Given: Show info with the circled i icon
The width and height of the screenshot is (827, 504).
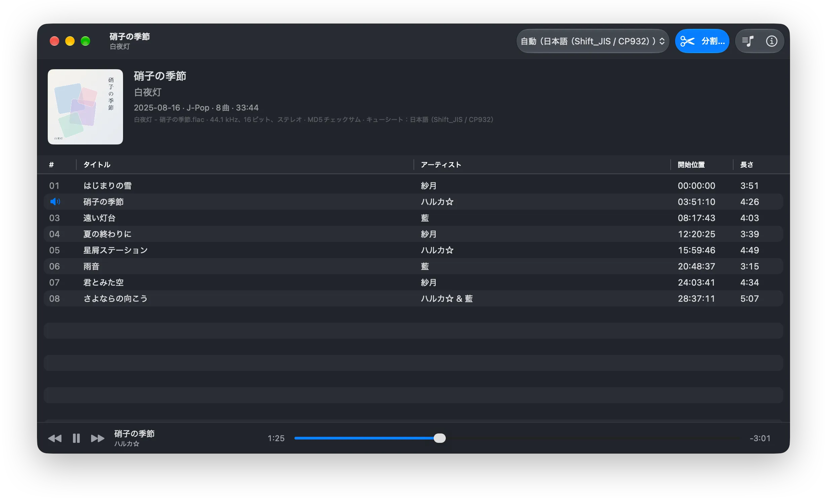Looking at the screenshot, I should coord(772,41).
